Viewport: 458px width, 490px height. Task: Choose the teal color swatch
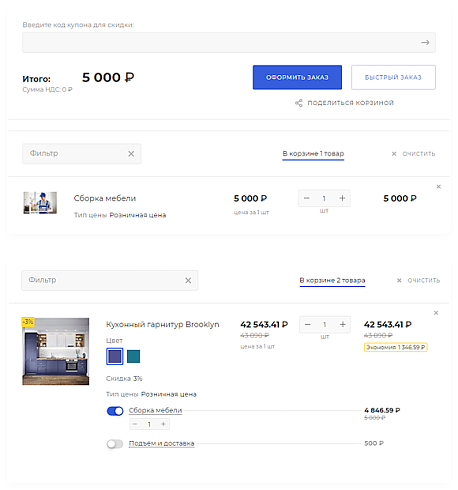133,356
